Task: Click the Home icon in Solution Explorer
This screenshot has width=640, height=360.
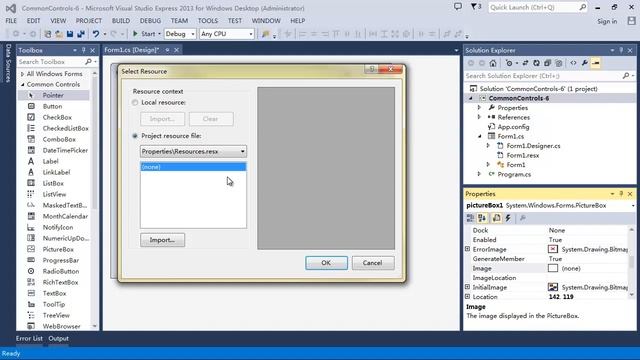Action: click(493, 63)
